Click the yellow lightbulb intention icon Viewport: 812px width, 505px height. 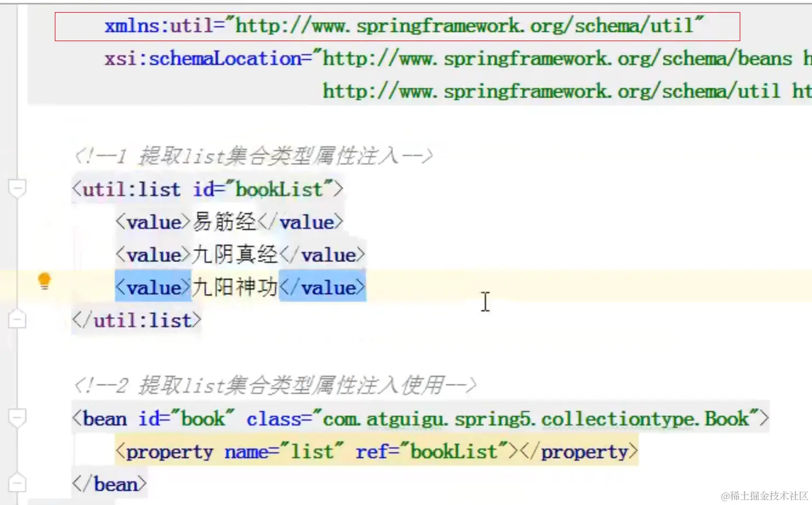(44, 282)
